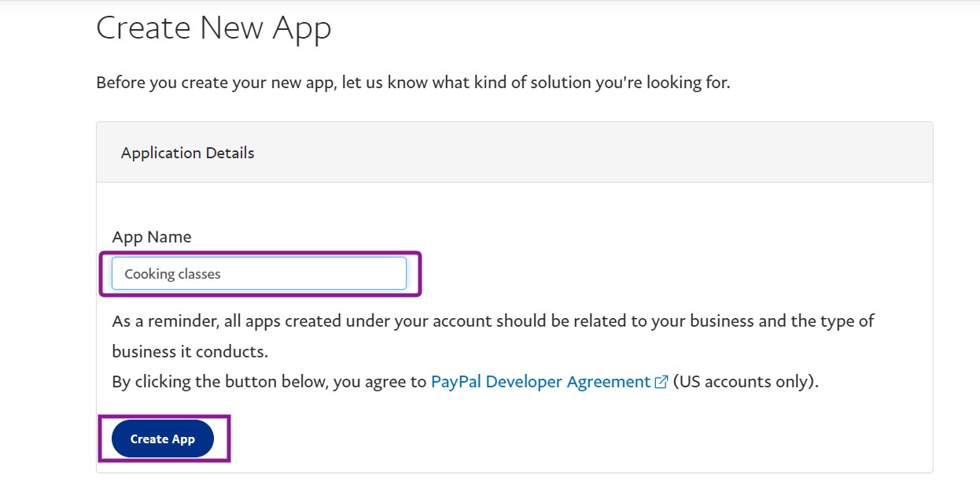Open the PayPal Developer Agreement link
The width and height of the screenshot is (980, 496).
pos(541,382)
